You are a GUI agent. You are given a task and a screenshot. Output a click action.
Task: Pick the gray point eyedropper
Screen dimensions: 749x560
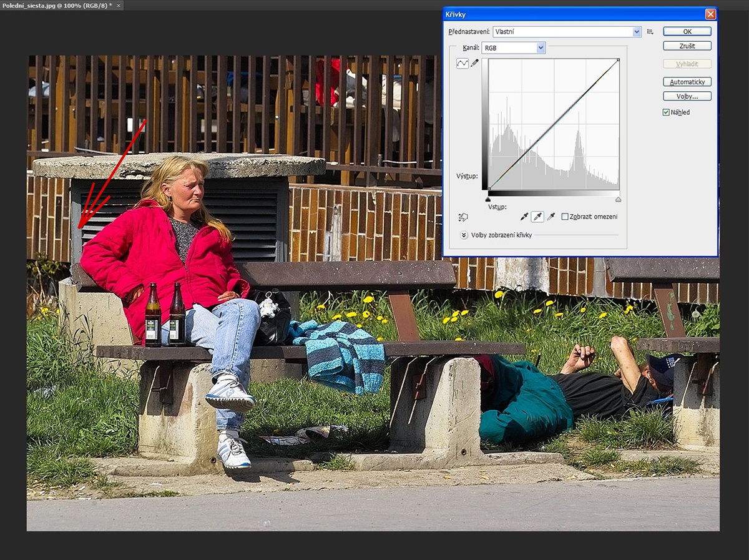click(537, 217)
